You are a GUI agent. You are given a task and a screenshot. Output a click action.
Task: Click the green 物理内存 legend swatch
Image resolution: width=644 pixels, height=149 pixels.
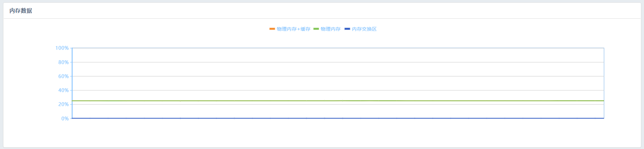[x=316, y=29]
